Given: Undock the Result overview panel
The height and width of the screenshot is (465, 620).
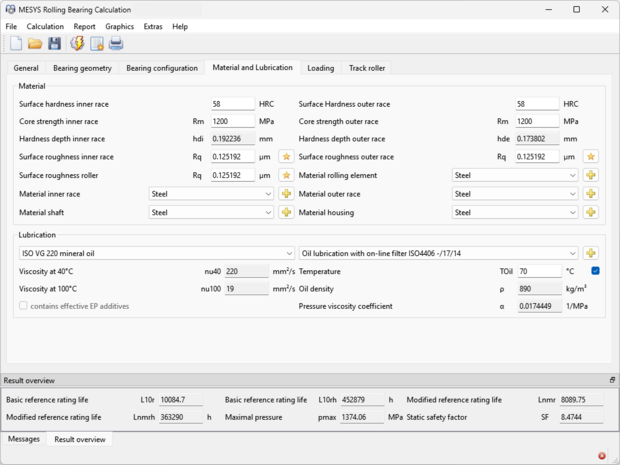Looking at the screenshot, I should [612, 380].
